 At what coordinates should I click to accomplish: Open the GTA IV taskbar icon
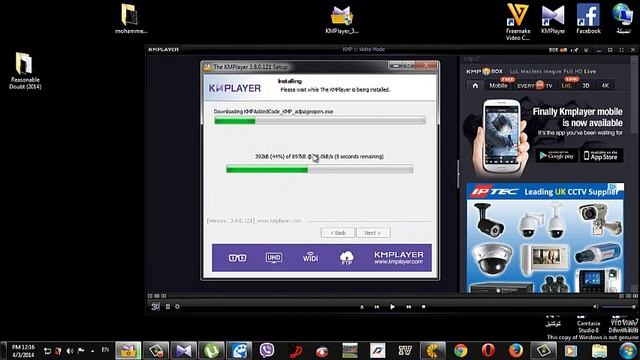pyautogui.click(x=405, y=351)
